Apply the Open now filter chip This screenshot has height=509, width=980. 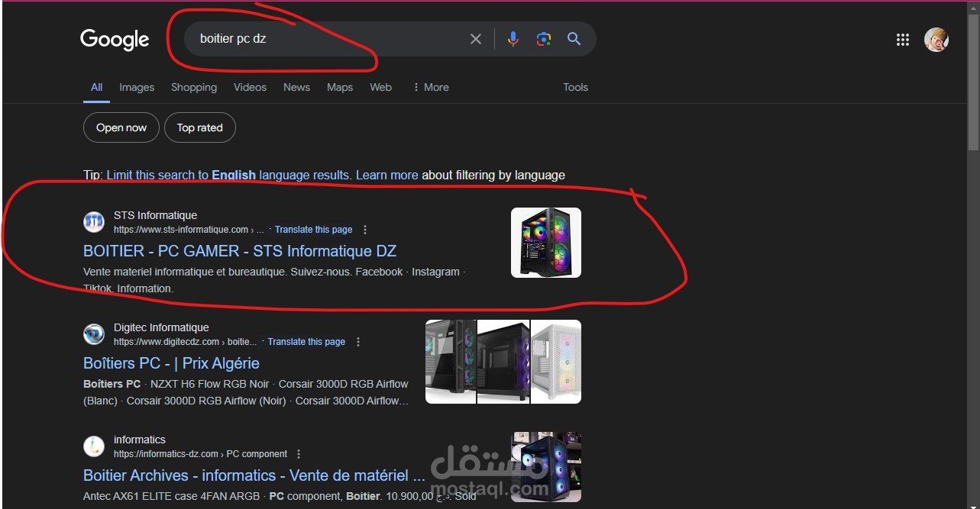(121, 127)
